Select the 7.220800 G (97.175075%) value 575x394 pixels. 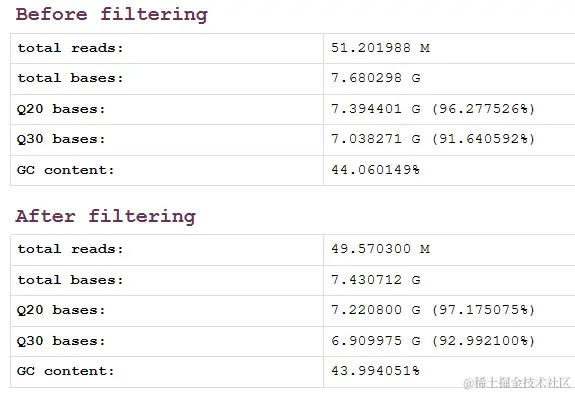433,310
